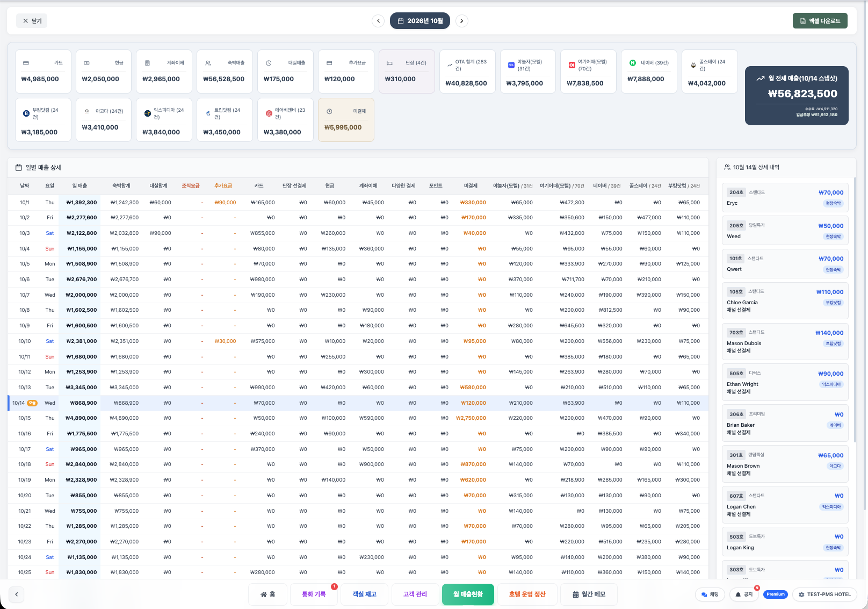Open the 204호 Eryc reservation card
Screen dimensions: 868x609
tap(785, 197)
